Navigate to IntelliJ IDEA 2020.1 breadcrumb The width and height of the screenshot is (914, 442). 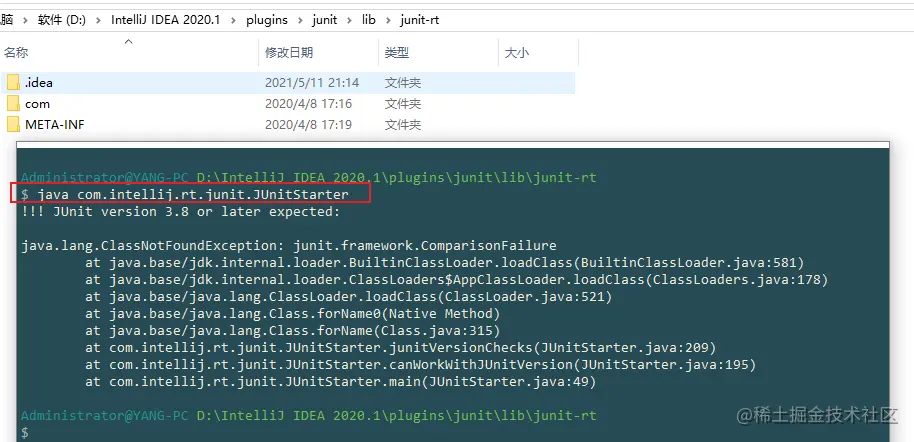(166, 20)
